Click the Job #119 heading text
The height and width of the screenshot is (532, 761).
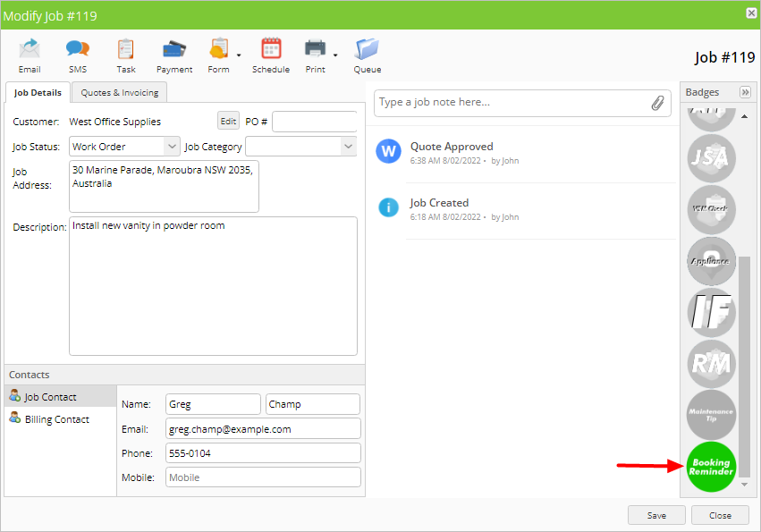(x=724, y=57)
